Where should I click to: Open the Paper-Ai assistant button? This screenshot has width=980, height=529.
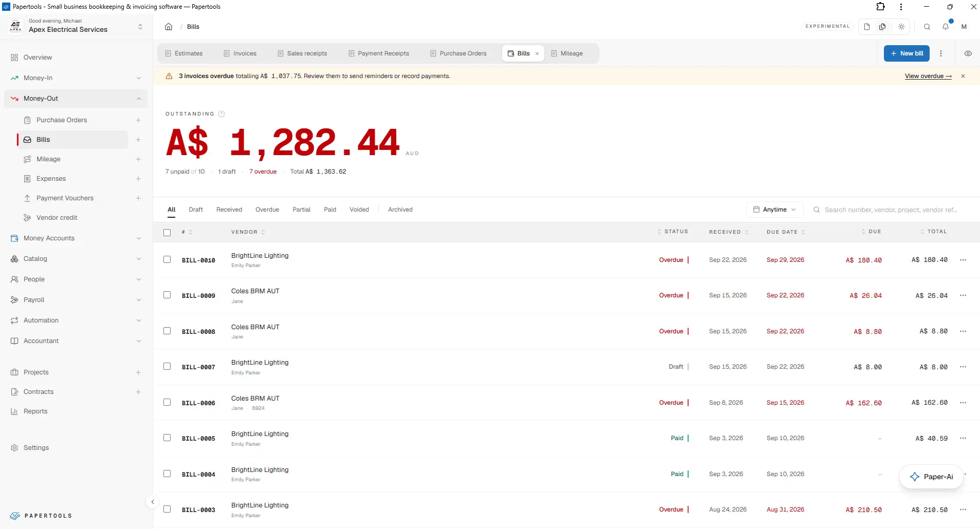(x=931, y=477)
